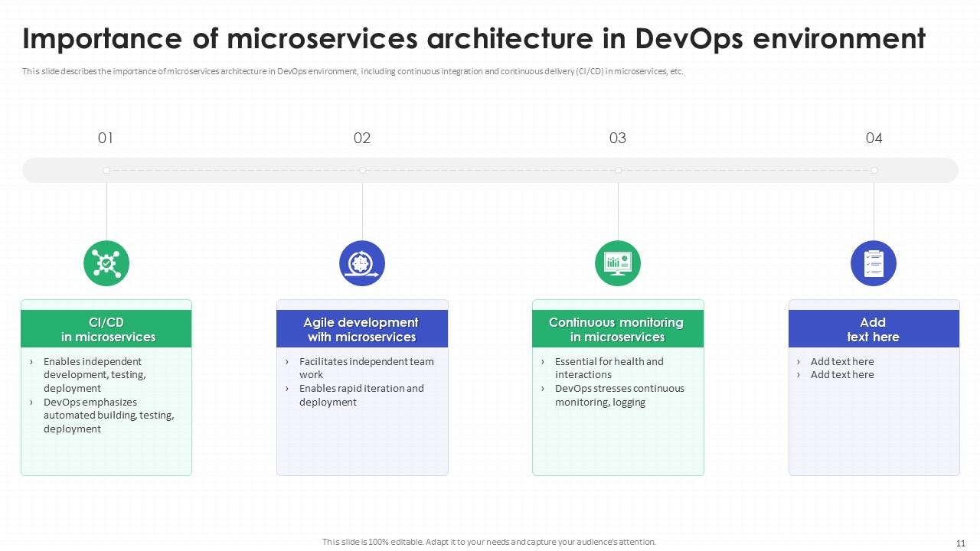Image resolution: width=980 pixels, height=551 pixels.
Task: Click the blue checklist icon above Add text here
Action: pyautogui.click(x=874, y=262)
